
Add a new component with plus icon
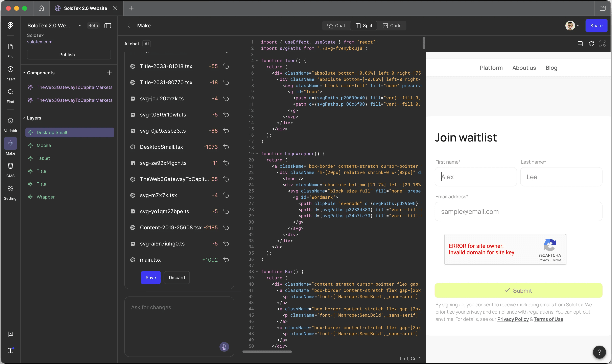109,73
